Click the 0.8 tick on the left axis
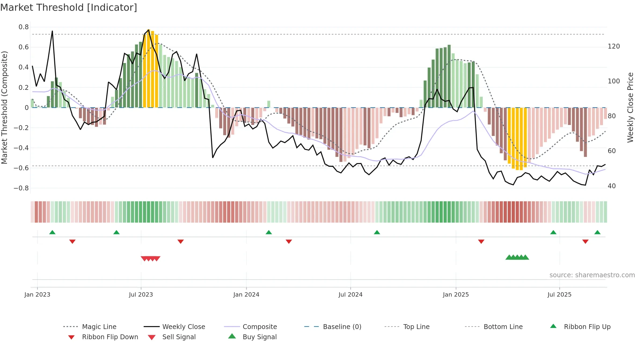Viewport: 644px width, 362px height. (24, 27)
